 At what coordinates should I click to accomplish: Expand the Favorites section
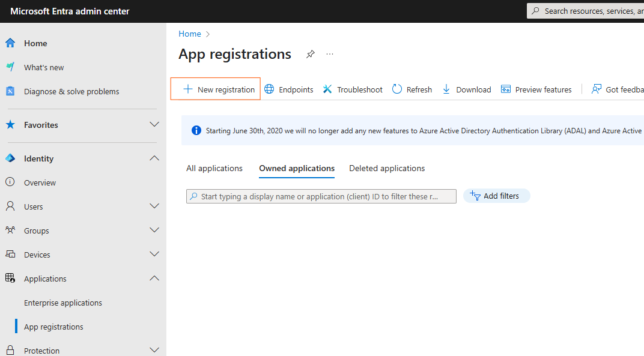pos(154,124)
